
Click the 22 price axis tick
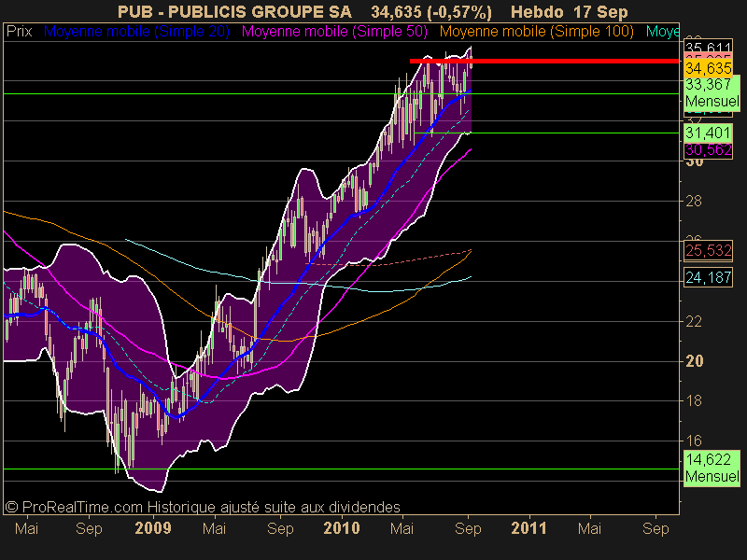[694, 321]
